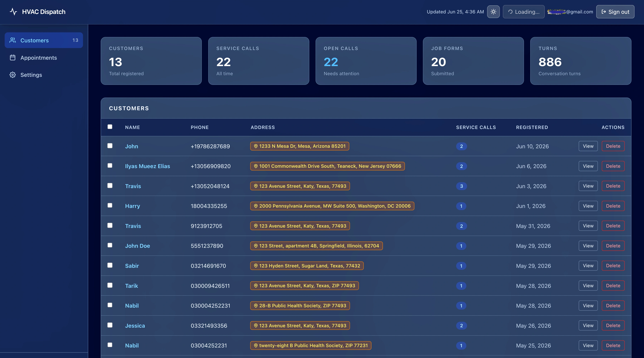The height and width of the screenshot is (358, 644).
Task: Open the Customers sidebar item
Action: click(x=44, y=40)
